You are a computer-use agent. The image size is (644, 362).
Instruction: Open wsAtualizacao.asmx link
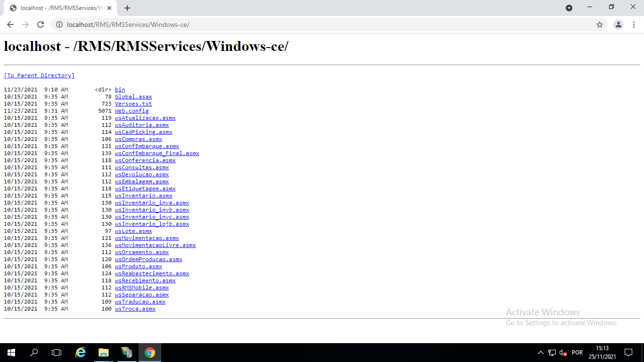(x=145, y=118)
